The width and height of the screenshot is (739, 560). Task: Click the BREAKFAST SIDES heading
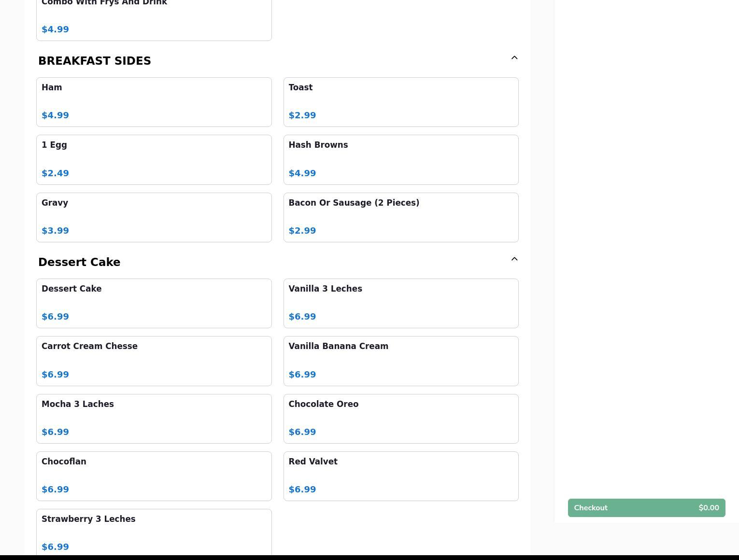tap(95, 61)
